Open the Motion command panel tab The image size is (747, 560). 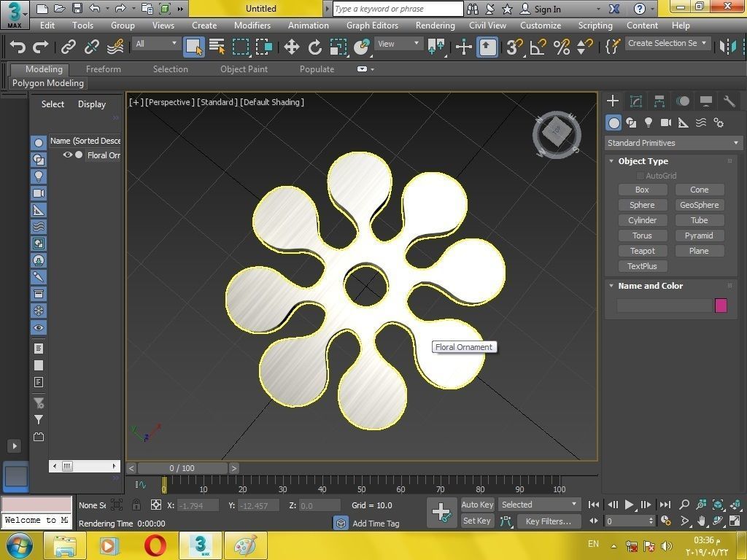click(683, 101)
